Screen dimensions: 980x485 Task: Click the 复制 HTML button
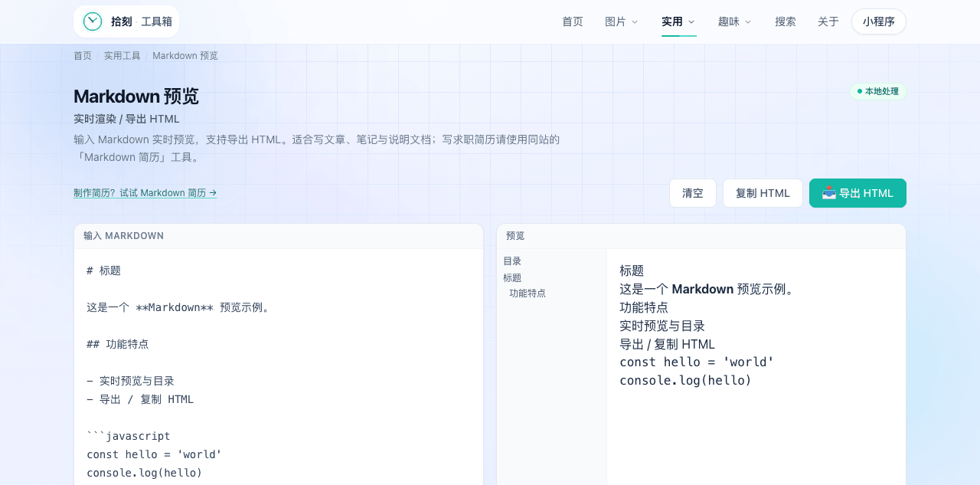coord(763,193)
